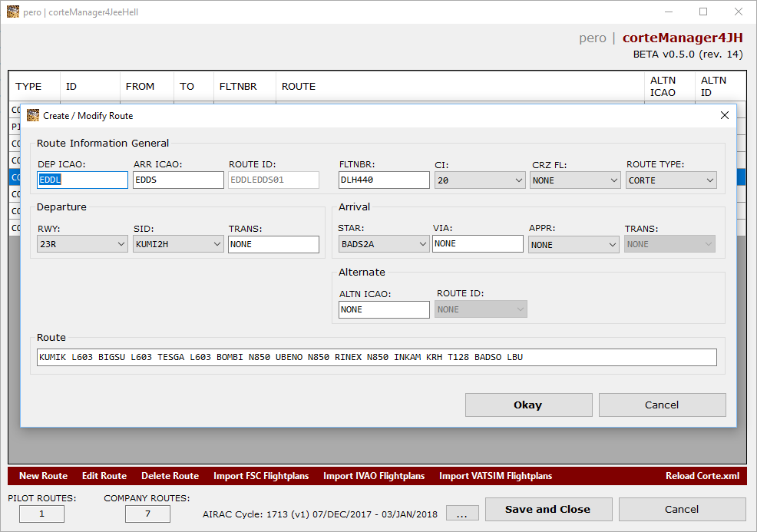Open the STAR dropdown showing BADS2A
The width and height of the screenshot is (757, 532).
coord(384,244)
